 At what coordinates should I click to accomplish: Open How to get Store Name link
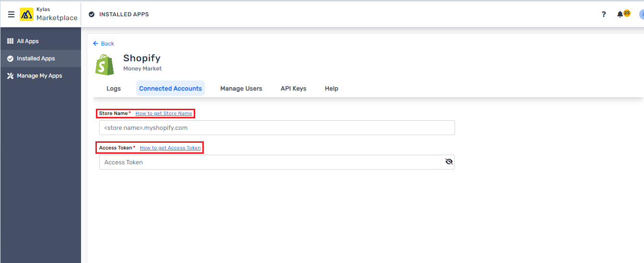click(x=164, y=114)
